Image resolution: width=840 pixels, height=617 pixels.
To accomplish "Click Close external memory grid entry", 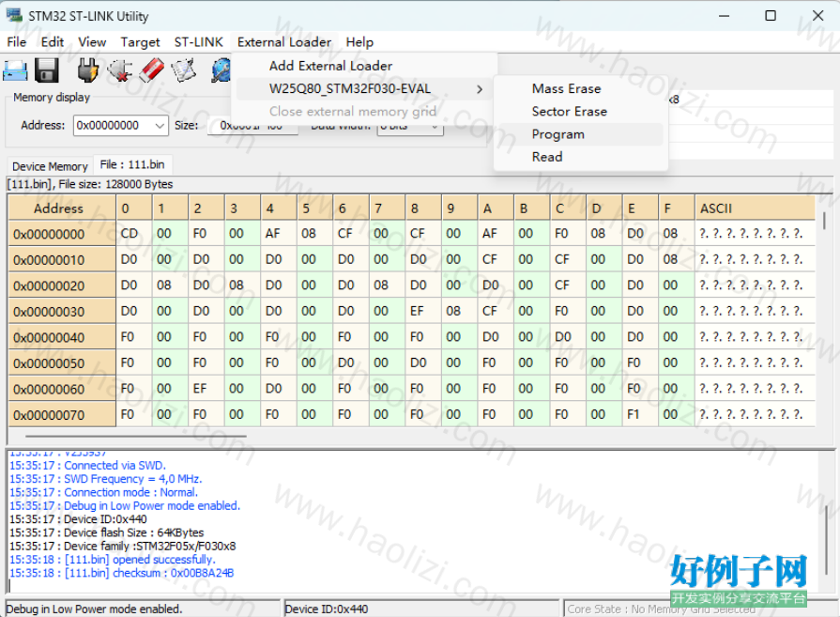I will (353, 112).
